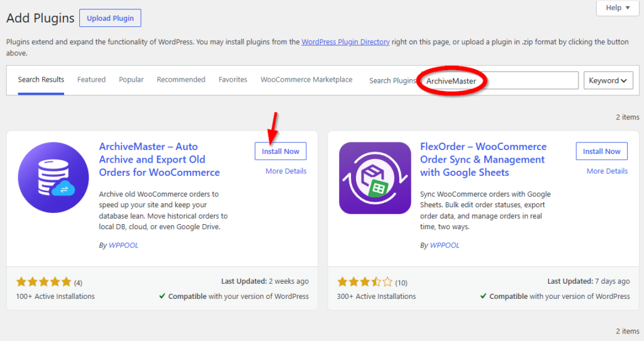Viewport: 644px width, 341px height.
Task: Click the Add Plugins page heading
Action: coord(40,18)
